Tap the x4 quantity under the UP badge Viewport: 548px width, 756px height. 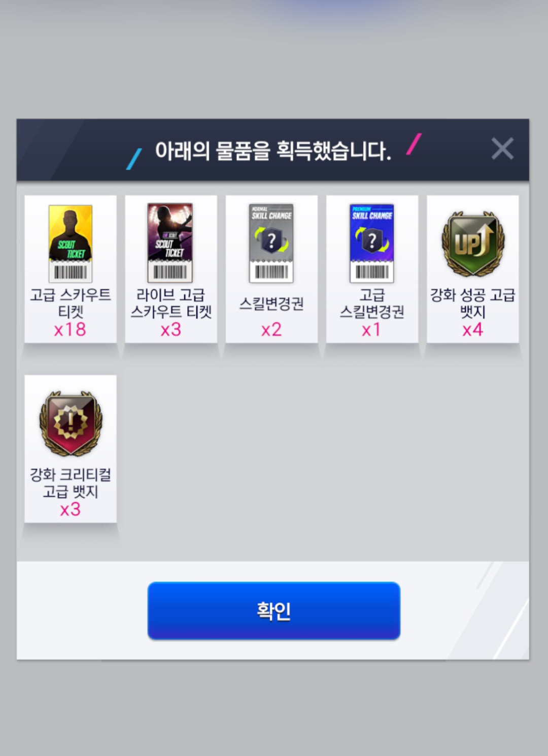click(x=472, y=330)
